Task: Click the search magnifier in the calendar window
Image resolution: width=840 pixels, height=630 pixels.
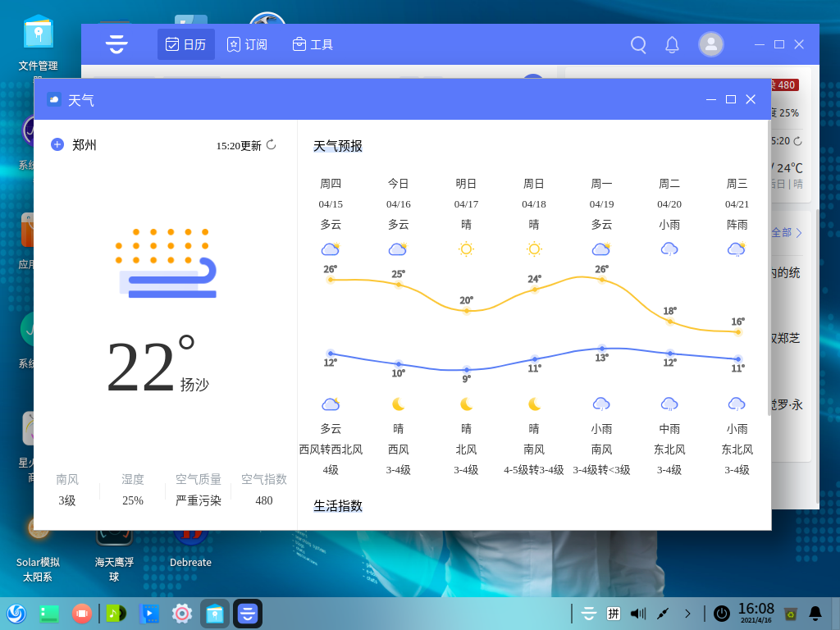Action: coord(638,44)
